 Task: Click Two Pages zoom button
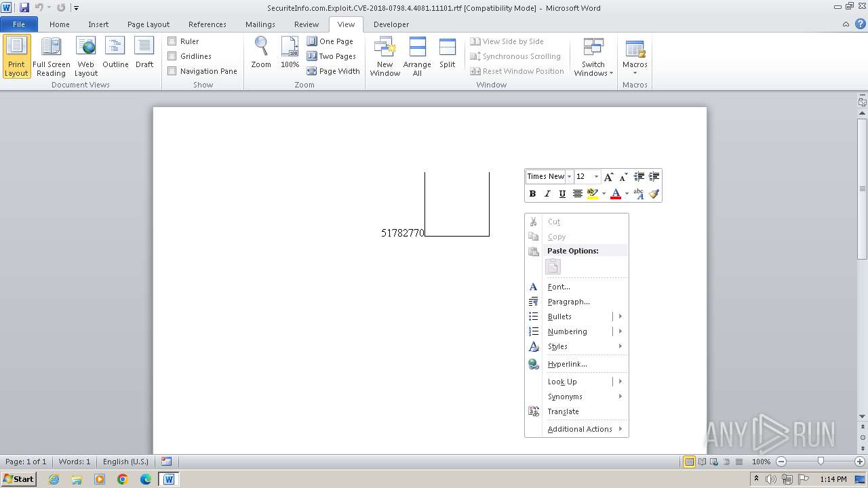pyautogui.click(x=332, y=56)
